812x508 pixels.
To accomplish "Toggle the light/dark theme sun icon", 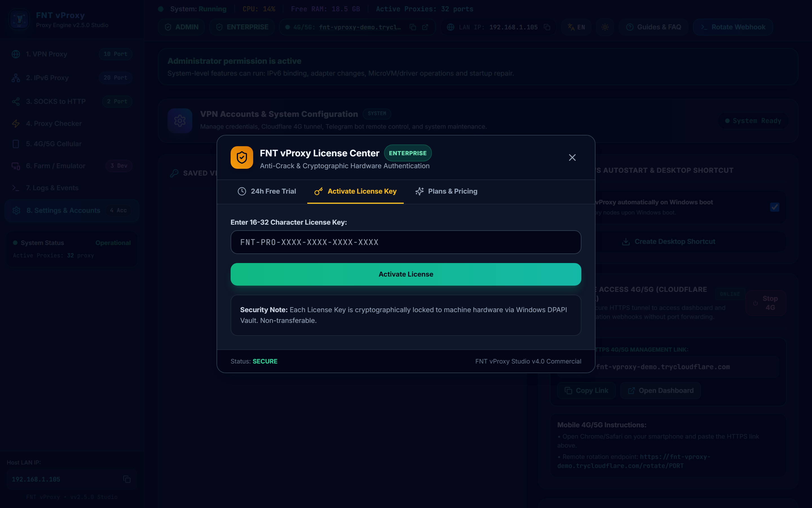I will click(605, 27).
